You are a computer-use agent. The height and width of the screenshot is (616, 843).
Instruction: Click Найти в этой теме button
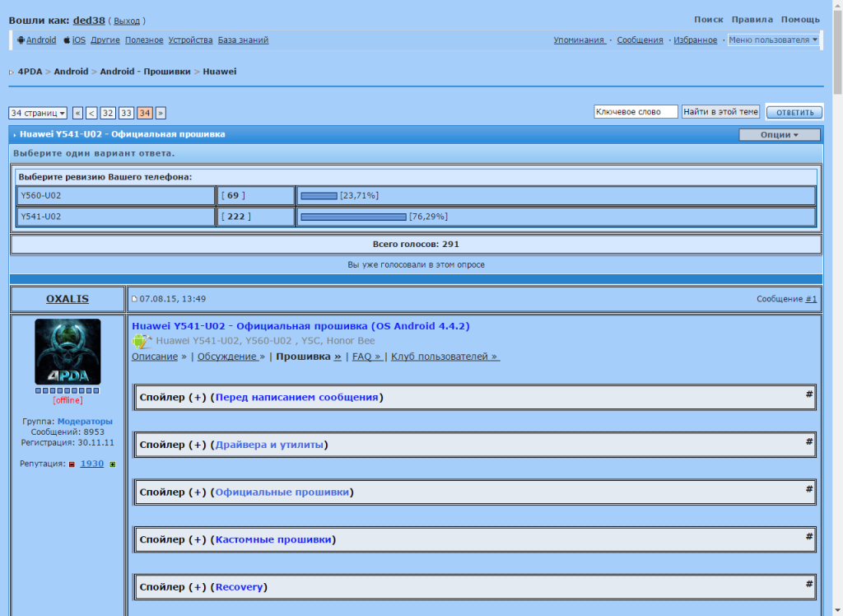tap(720, 112)
